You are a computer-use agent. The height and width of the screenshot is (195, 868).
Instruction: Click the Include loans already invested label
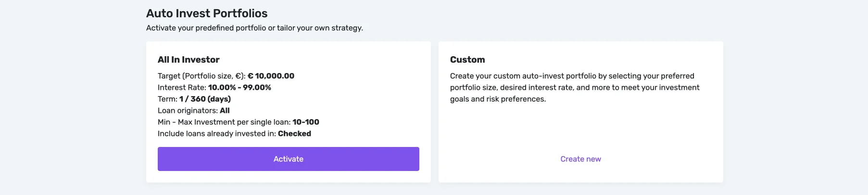click(216, 134)
